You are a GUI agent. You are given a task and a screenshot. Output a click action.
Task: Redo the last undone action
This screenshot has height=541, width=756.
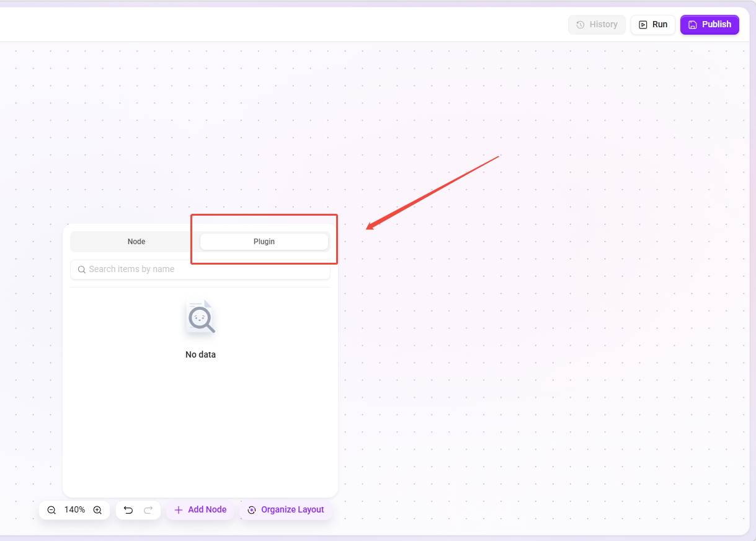click(x=148, y=510)
